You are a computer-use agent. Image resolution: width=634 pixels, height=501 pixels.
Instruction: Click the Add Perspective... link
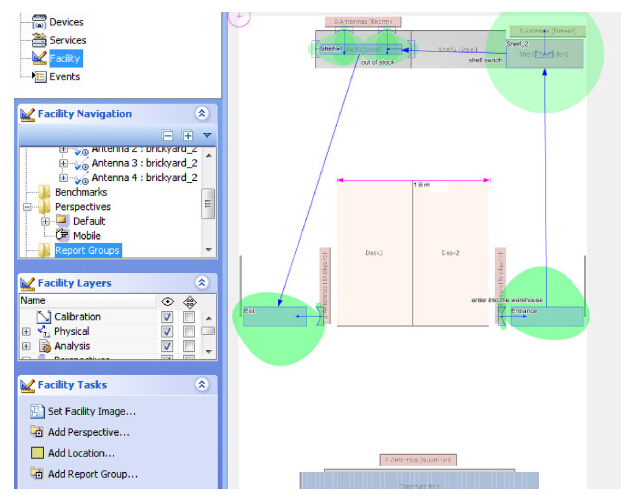88,432
